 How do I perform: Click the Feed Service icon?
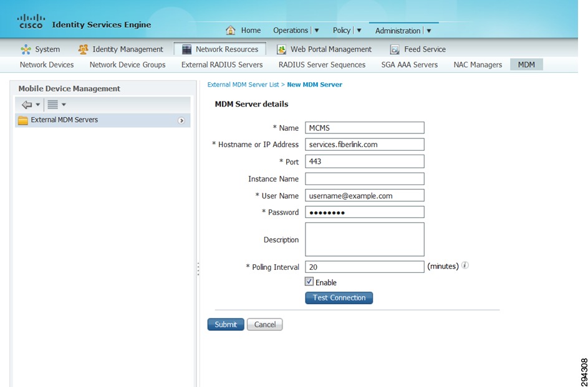(x=395, y=49)
